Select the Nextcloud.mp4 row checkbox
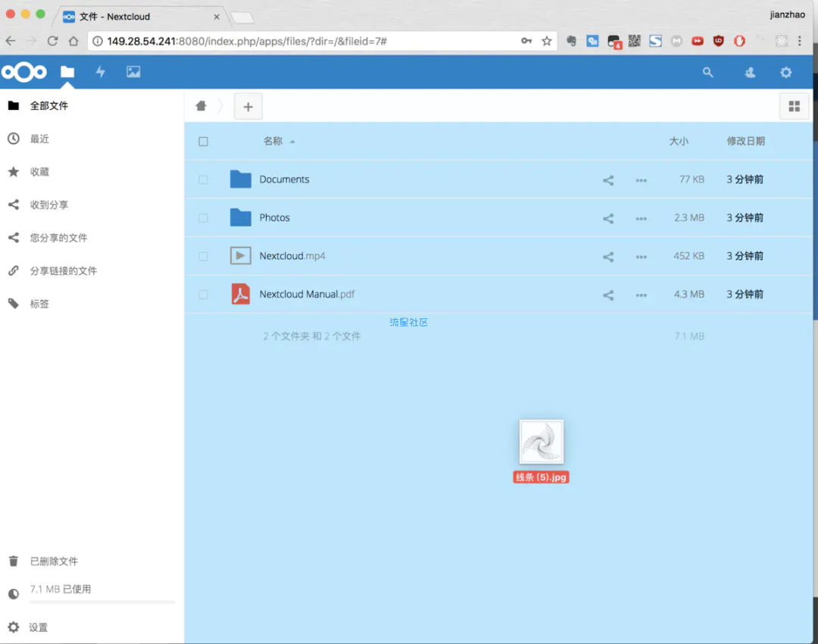 coord(204,256)
